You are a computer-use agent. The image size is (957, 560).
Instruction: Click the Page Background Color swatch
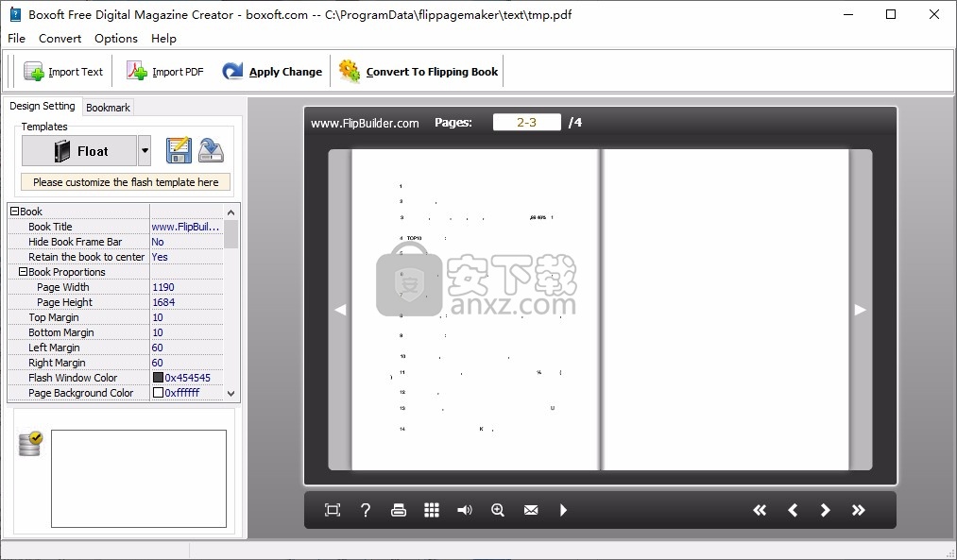(158, 393)
